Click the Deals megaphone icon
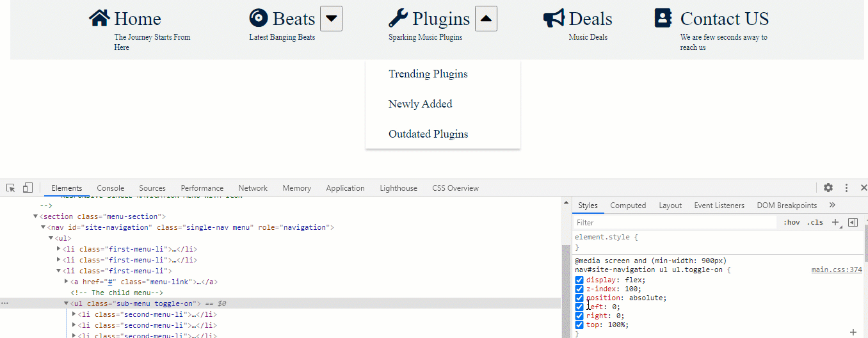This screenshot has height=338, width=868. pos(554,19)
